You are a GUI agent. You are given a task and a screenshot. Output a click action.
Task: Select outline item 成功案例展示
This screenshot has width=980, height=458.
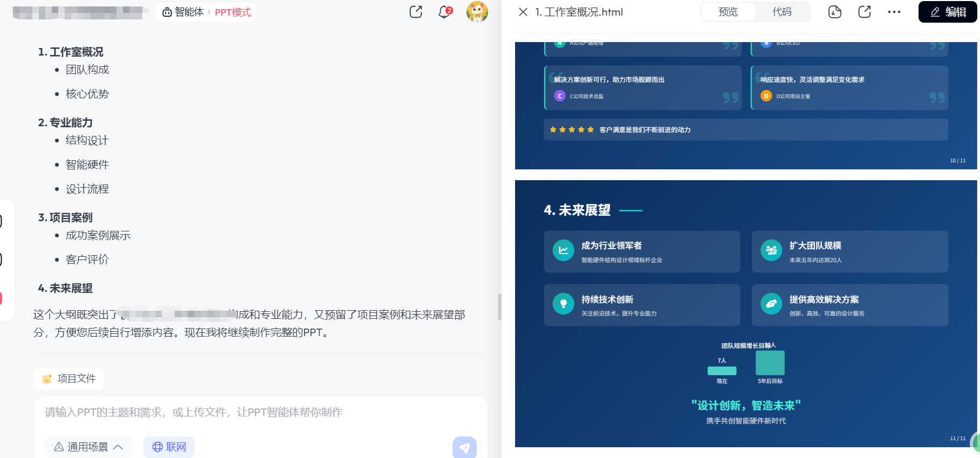coord(98,235)
